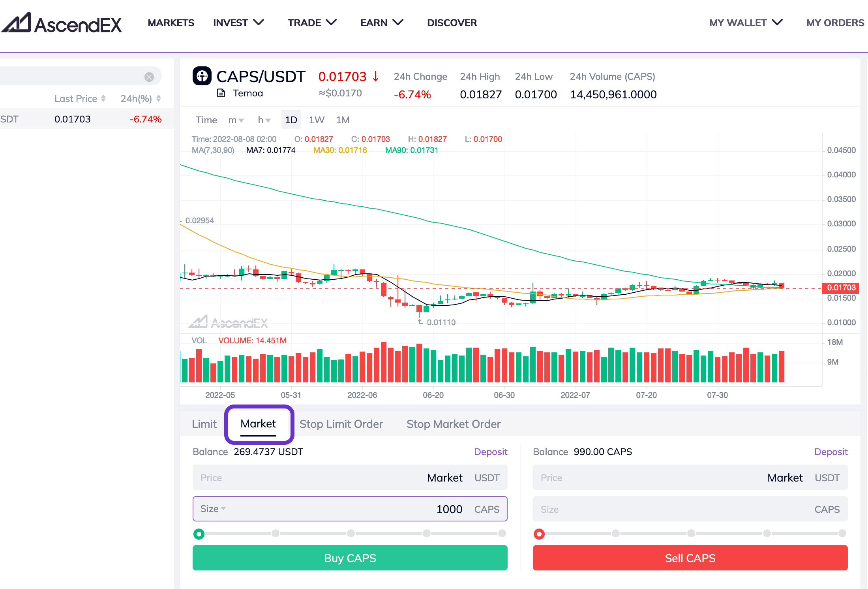868x589 pixels.
Task: Click 24h Volume value 14,450,961.0000
Action: (613, 94)
